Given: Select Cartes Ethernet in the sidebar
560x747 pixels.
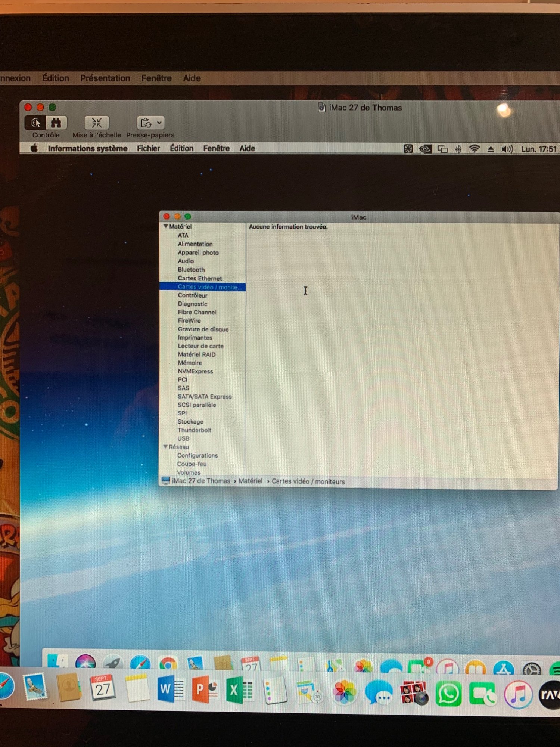Looking at the screenshot, I should point(200,278).
